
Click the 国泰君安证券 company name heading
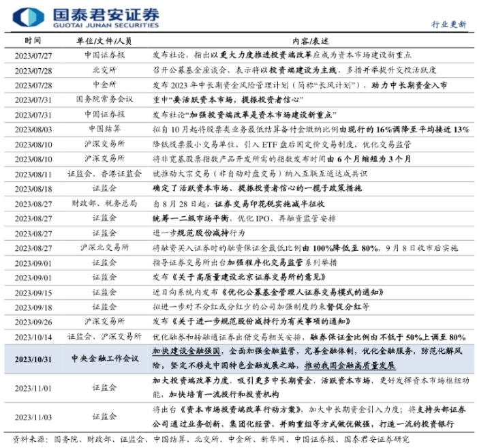click(x=106, y=14)
